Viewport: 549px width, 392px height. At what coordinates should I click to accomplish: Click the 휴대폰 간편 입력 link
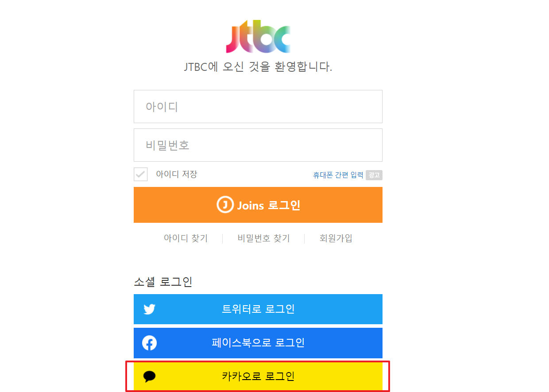(337, 175)
